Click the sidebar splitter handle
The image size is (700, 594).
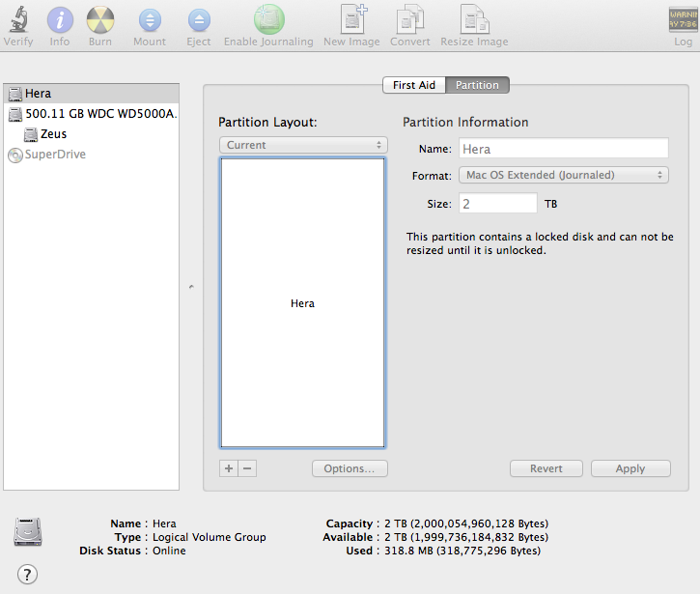pyautogui.click(x=191, y=287)
